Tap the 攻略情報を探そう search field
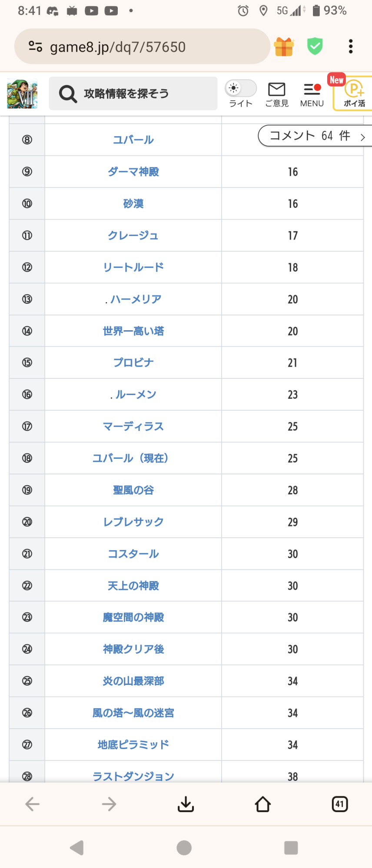Screen dimensions: 372x868 133,94
